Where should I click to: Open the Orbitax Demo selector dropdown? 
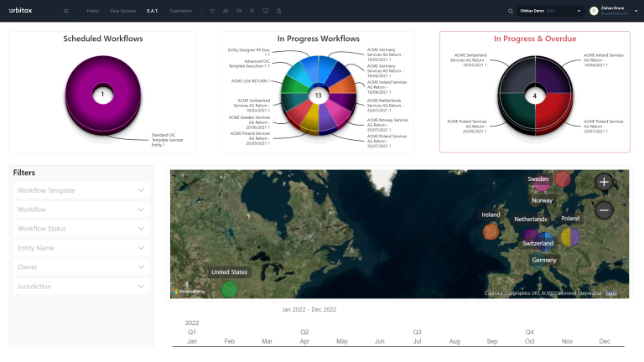tap(550, 11)
